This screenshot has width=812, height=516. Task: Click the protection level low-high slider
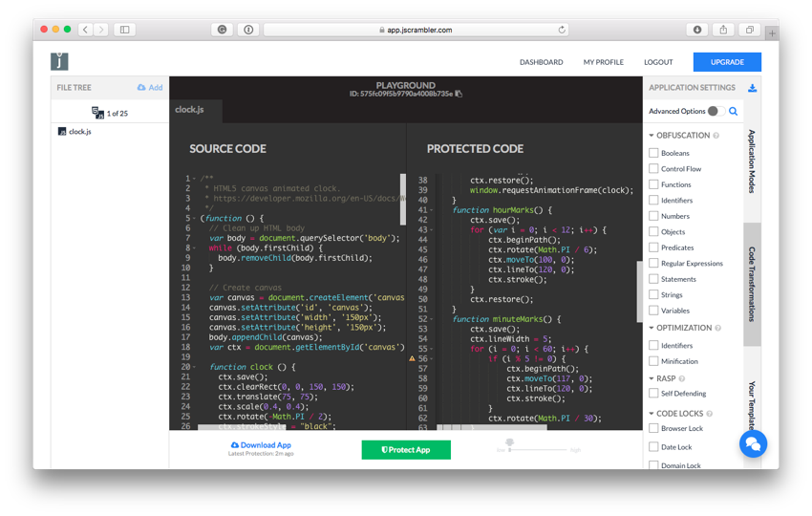click(539, 450)
